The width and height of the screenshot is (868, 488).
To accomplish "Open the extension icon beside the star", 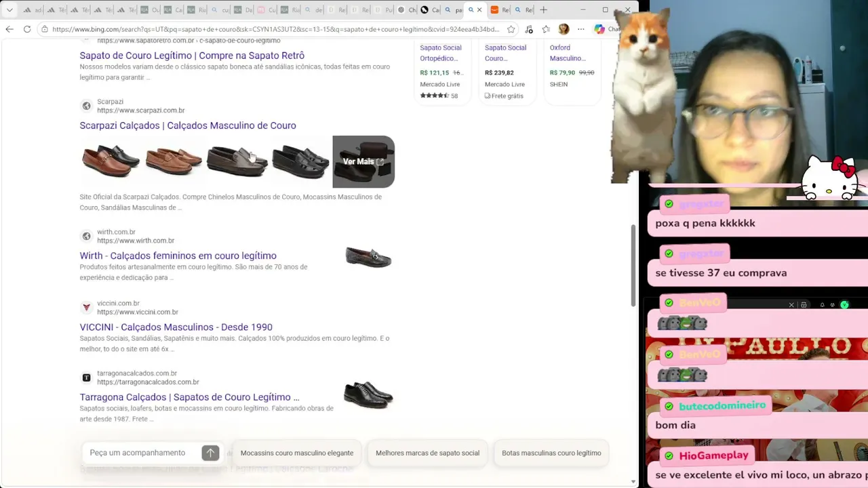I will 529,29.
